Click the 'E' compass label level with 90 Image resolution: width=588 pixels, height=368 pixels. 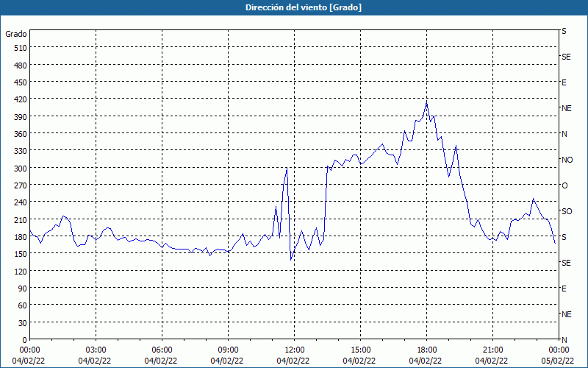pyautogui.click(x=564, y=289)
